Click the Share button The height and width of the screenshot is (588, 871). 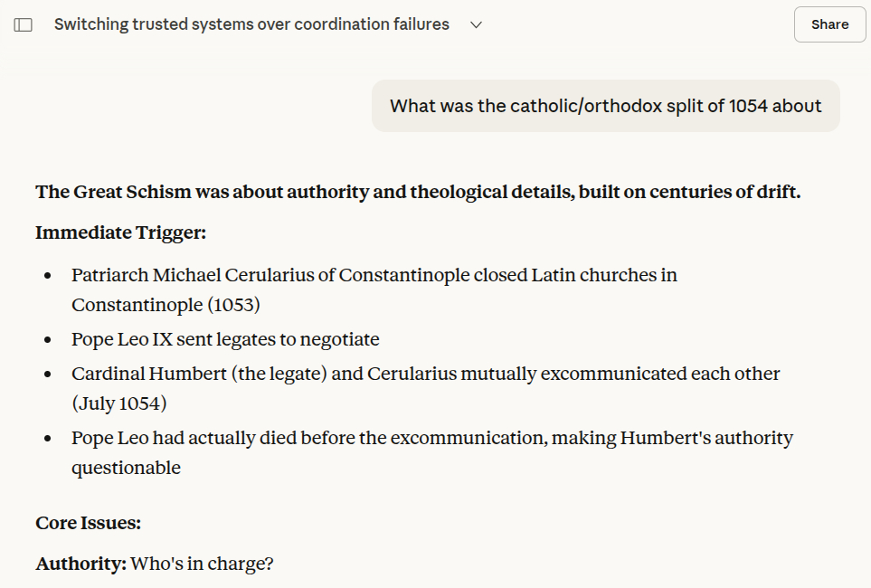[829, 24]
